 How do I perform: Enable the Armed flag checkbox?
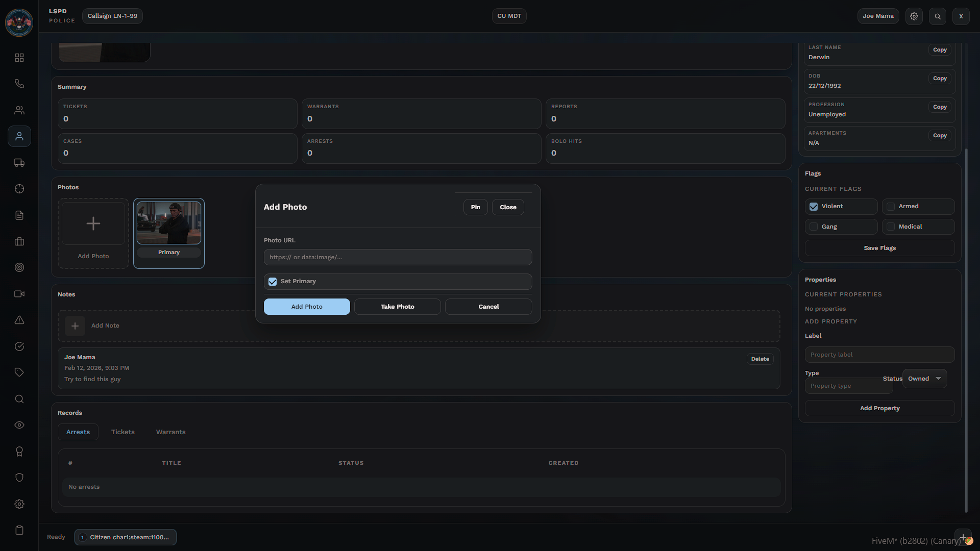pyautogui.click(x=891, y=207)
